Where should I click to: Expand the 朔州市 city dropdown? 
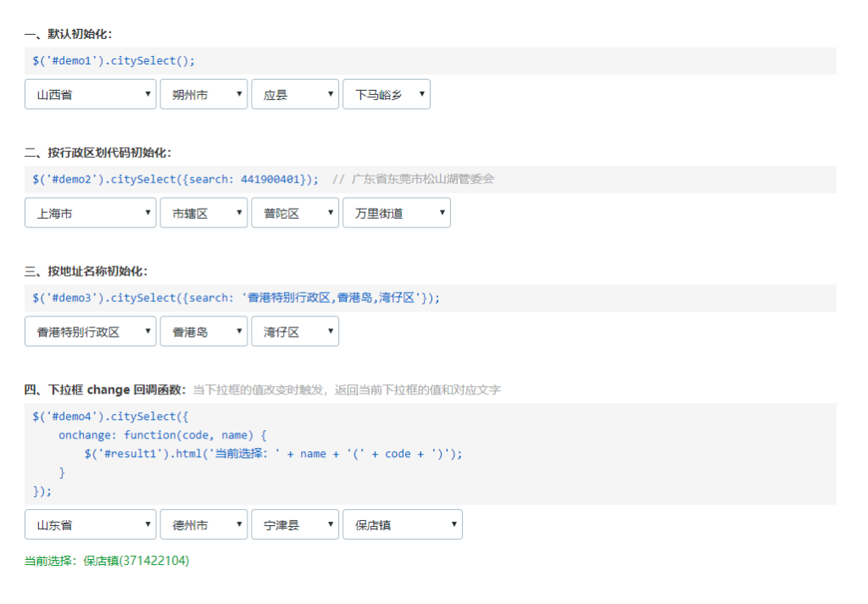pos(203,94)
